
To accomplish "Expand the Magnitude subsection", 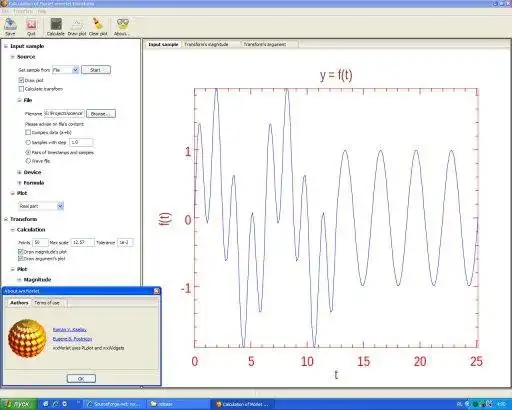I will pyautogui.click(x=19, y=280).
